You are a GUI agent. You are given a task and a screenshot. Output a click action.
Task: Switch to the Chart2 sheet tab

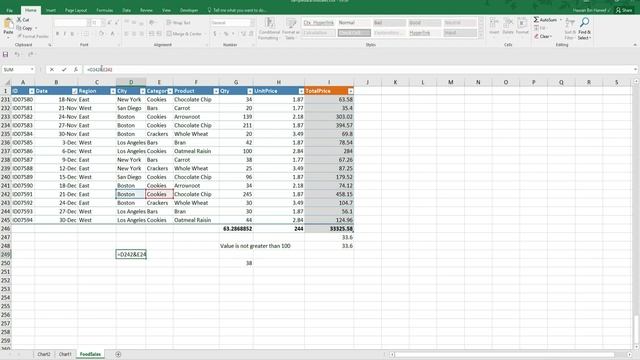44,354
